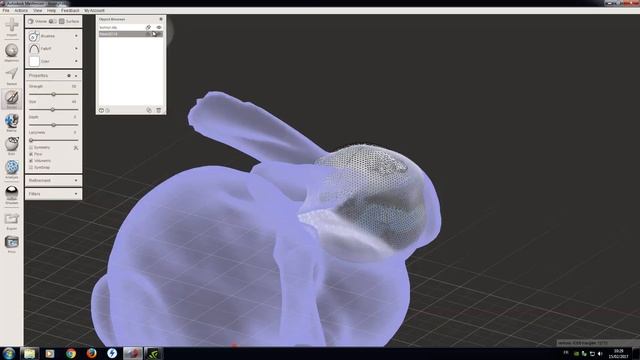Toggle the Flow checkbox
This screenshot has width=640, height=360.
(31, 154)
